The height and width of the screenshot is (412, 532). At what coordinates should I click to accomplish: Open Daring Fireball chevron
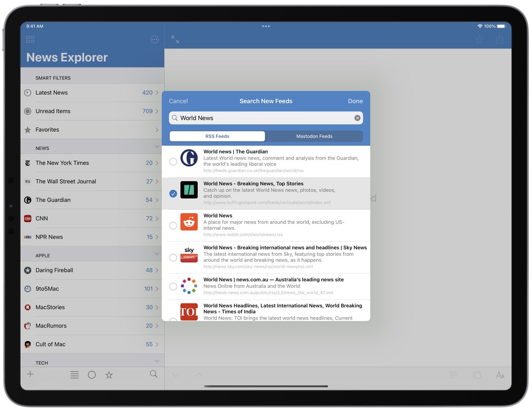157,270
